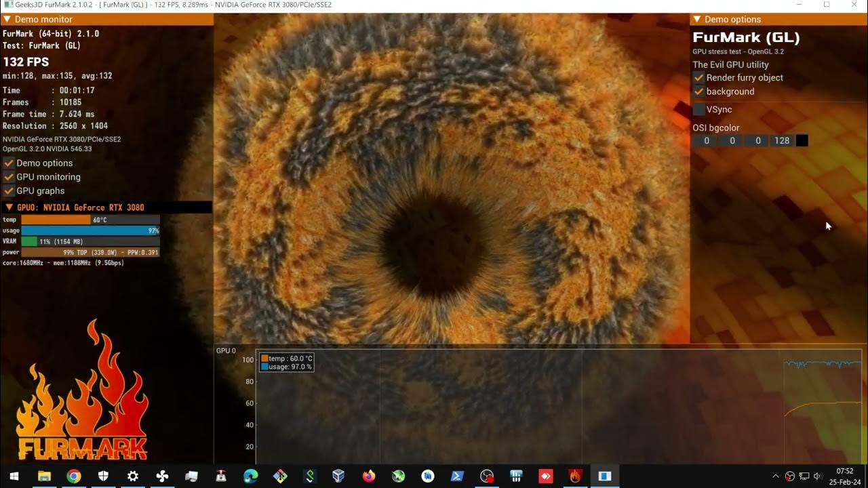This screenshot has height=488, width=868.
Task: Collapse the GPU0 NVIDIA GeForce RTX 3080 section
Action: [9, 207]
